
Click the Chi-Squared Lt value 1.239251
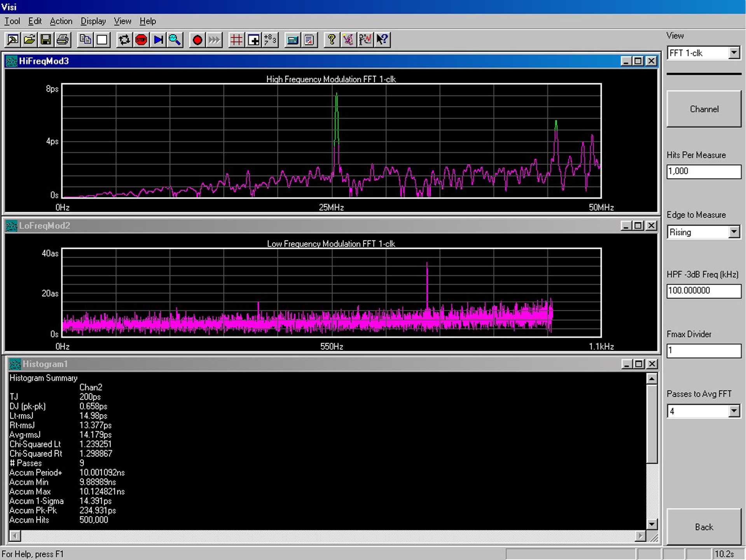[96, 444]
